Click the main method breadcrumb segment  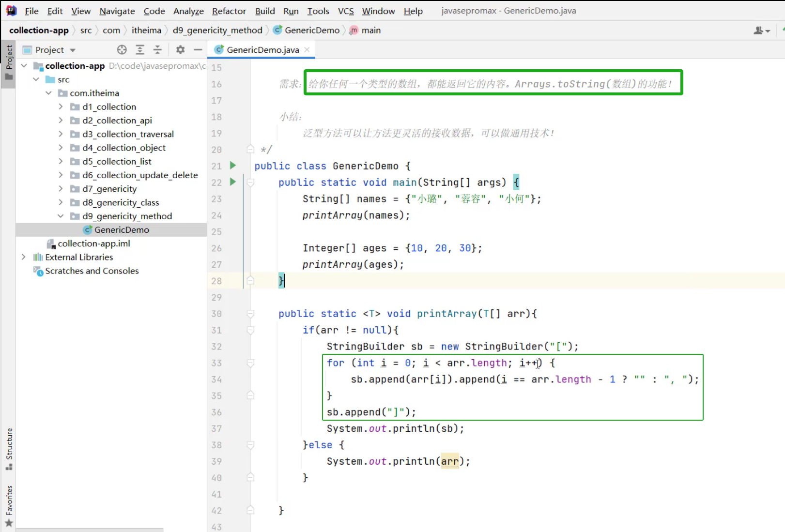(x=365, y=30)
